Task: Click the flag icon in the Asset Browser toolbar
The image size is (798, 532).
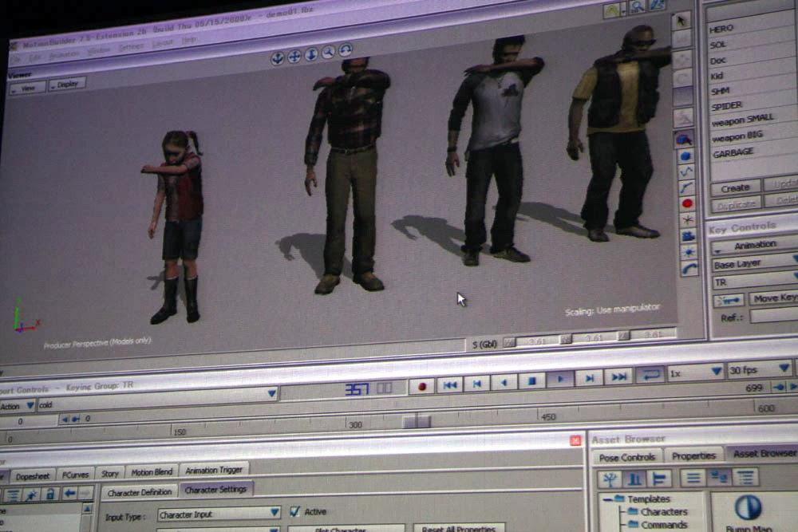Action: point(658,478)
